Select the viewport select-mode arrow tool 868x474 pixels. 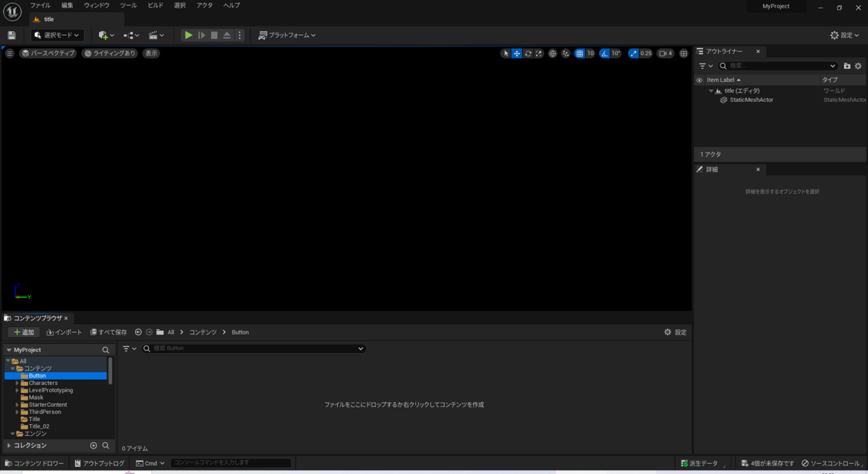pos(506,54)
